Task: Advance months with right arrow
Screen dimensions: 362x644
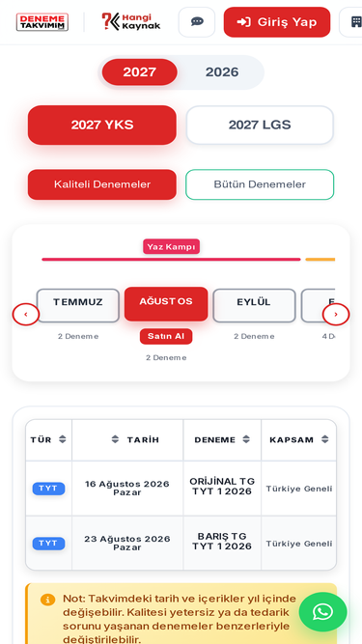Action: point(336,315)
